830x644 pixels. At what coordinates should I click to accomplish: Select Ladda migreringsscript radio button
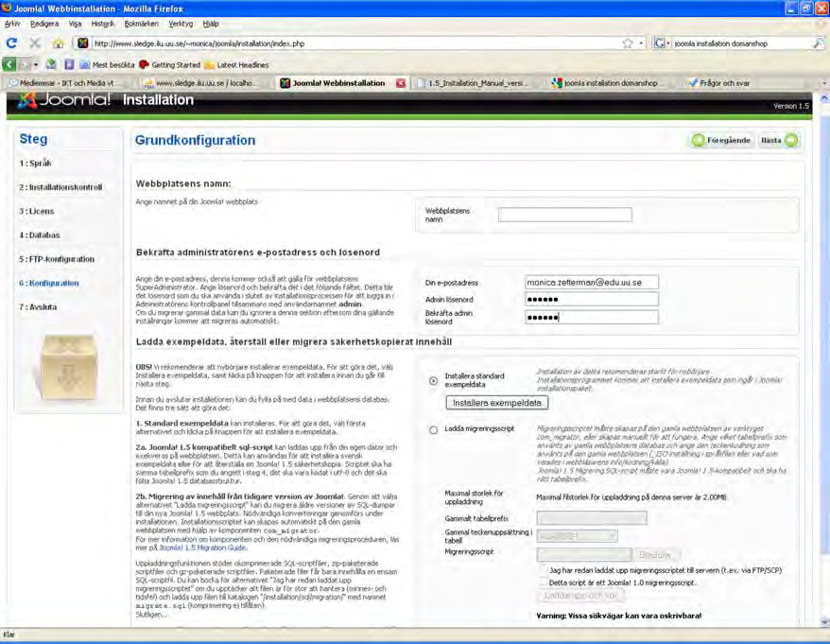[434, 429]
